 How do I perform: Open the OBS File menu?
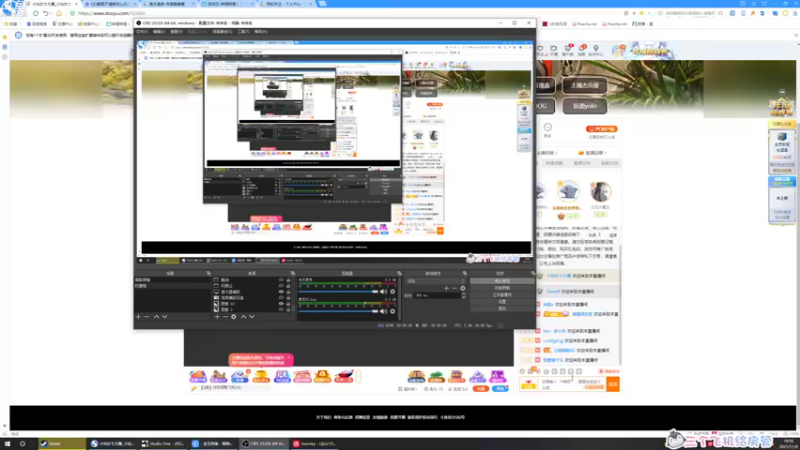[142, 32]
